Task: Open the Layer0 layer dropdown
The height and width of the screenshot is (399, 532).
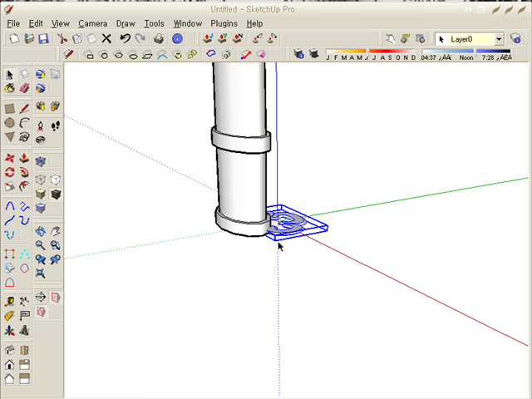Action: click(499, 39)
